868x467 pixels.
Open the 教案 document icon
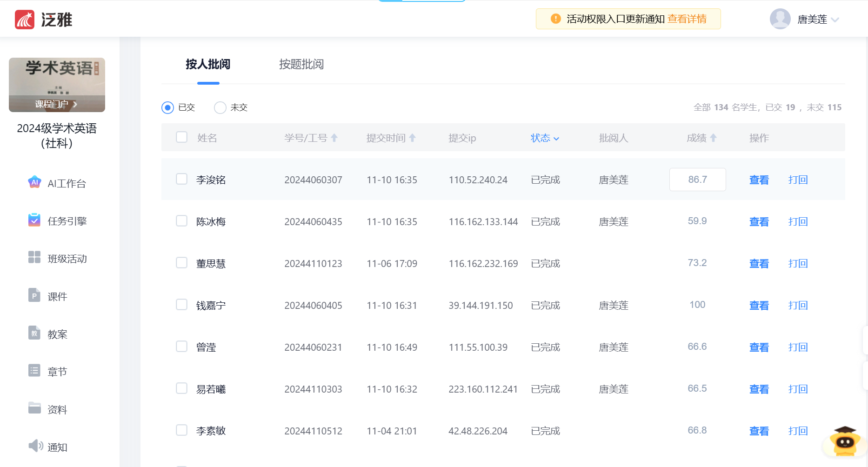tap(34, 333)
